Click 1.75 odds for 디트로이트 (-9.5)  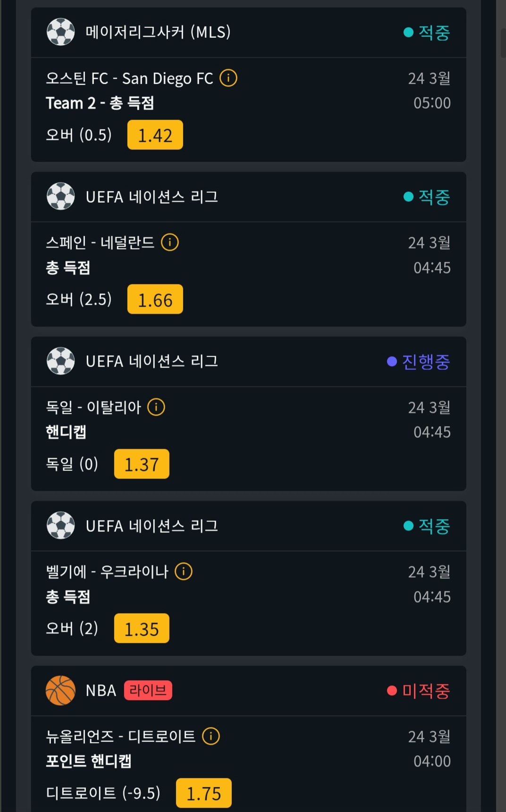pos(203,793)
